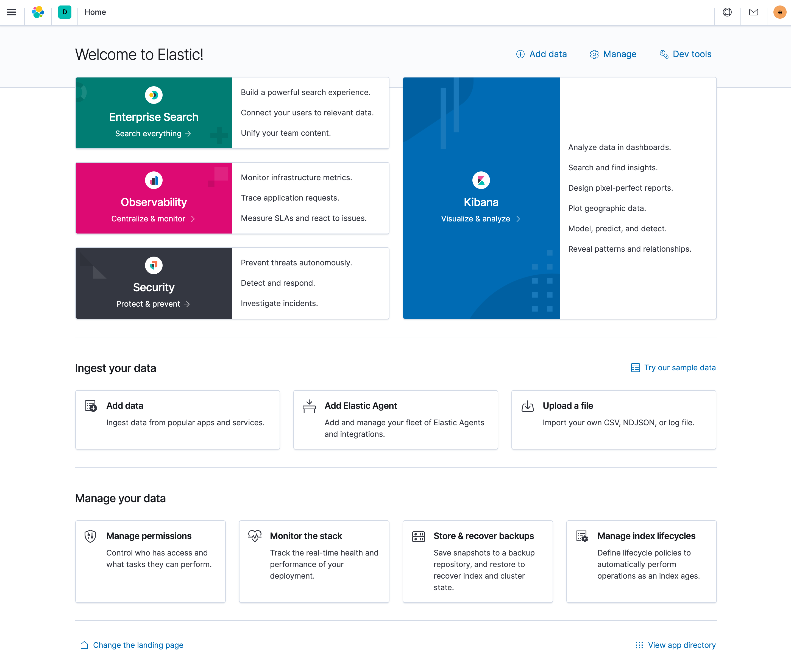Click the Monitor the stack heartbeat icon
Viewport: 791px width, 672px height.
pyautogui.click(x=255, y=536)
